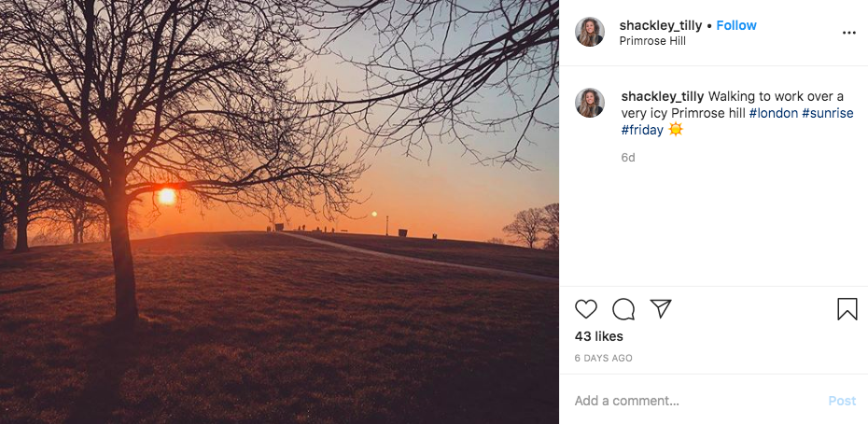
Task: Open the #london hashtag
Action: click(773, 113)
